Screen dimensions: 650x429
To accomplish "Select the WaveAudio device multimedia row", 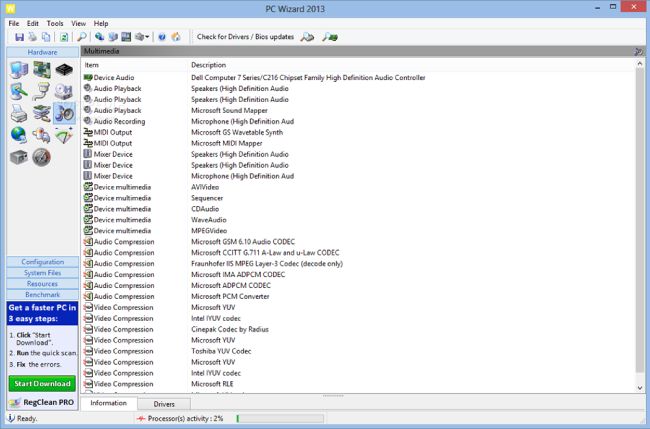I will click(x=358, y=220).
